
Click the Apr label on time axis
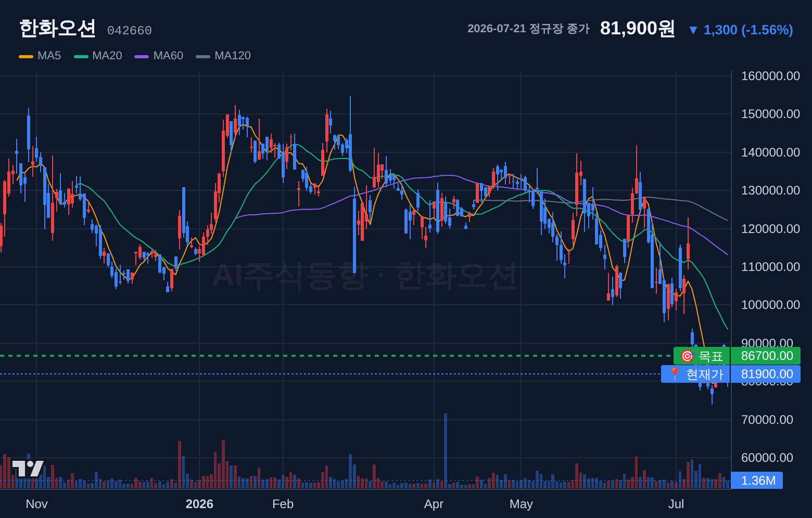pyautogui.click(x=434, y=504)
